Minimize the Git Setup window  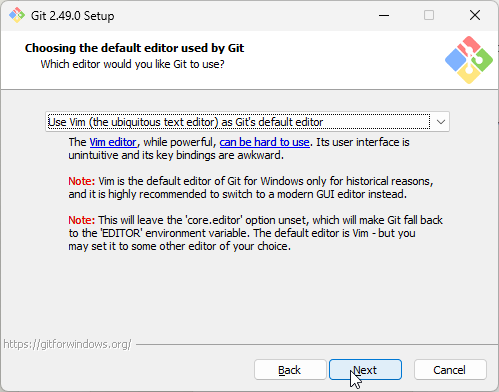coord(384,15)
